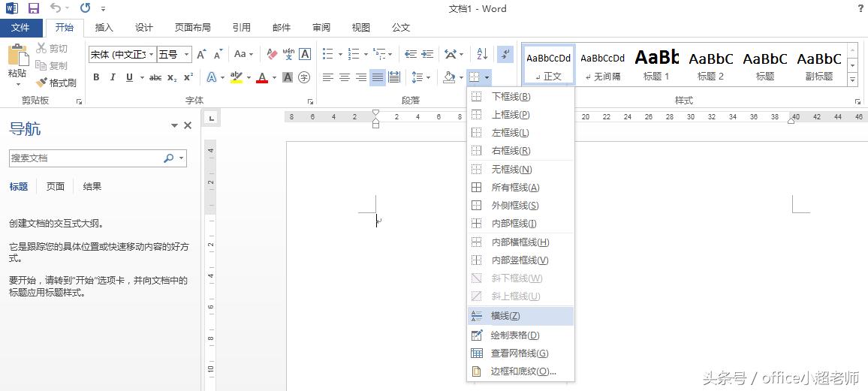Screen dimensions: 868x391
Task: Apply the No Spacing (无间隔) style
Action: tap(602, 65)
